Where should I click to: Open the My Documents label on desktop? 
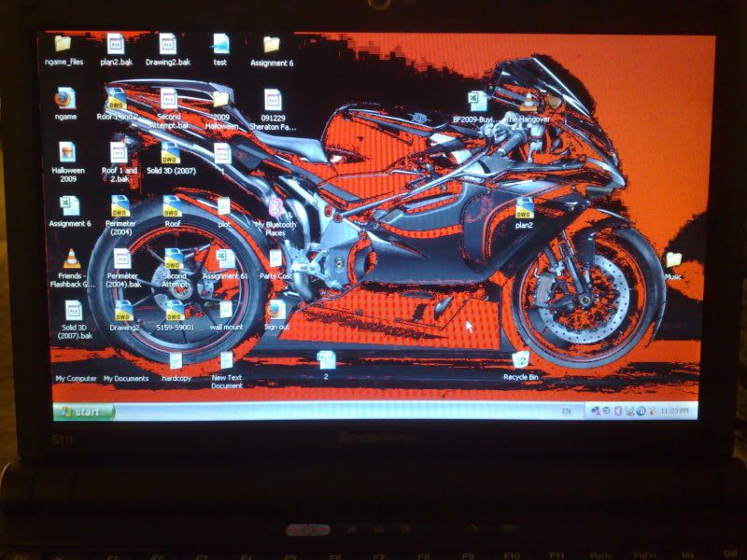click(x=126, y=379)
